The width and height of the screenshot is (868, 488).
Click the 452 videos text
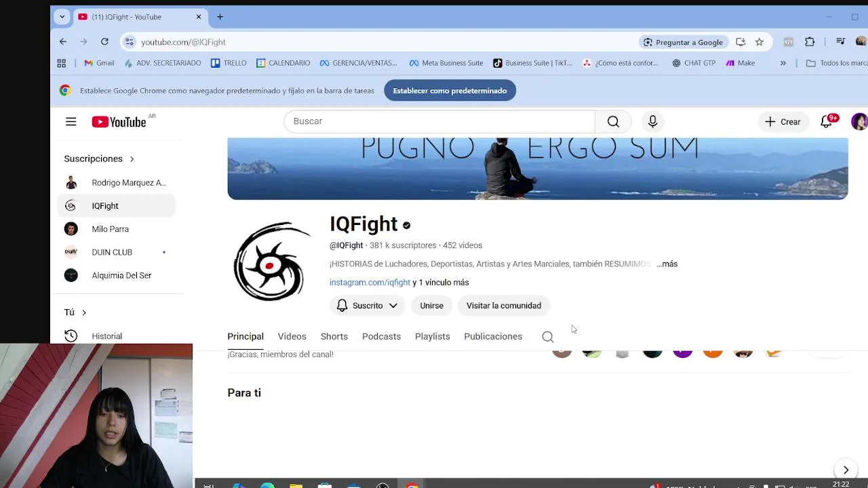[x=462, y=245]
